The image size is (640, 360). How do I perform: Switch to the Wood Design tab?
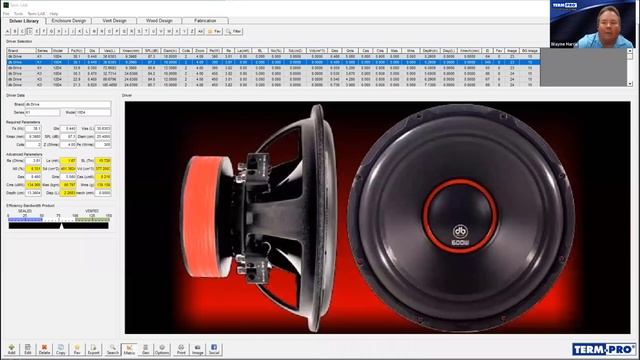coord(159,20)
